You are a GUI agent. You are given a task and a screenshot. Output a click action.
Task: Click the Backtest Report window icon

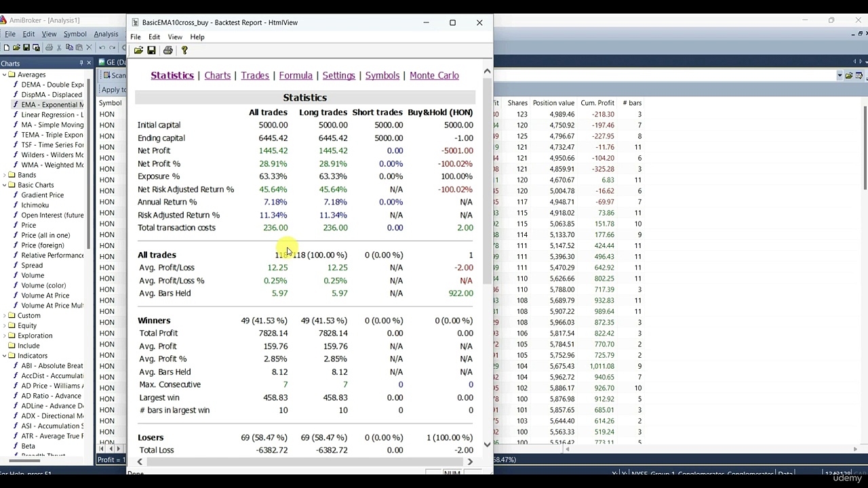pyautogui.click(x=136, y=22)
